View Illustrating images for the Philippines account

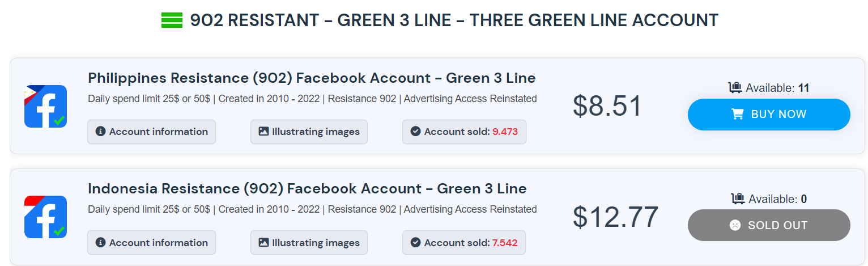[309, 132]
